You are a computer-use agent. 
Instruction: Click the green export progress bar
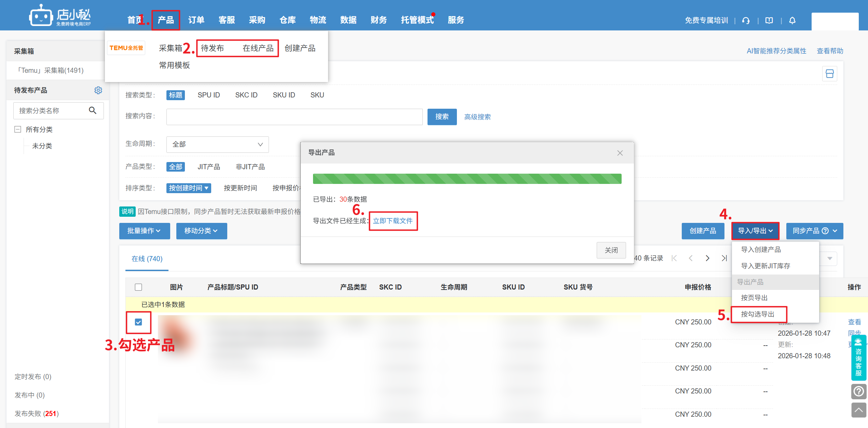click(467, 179)
